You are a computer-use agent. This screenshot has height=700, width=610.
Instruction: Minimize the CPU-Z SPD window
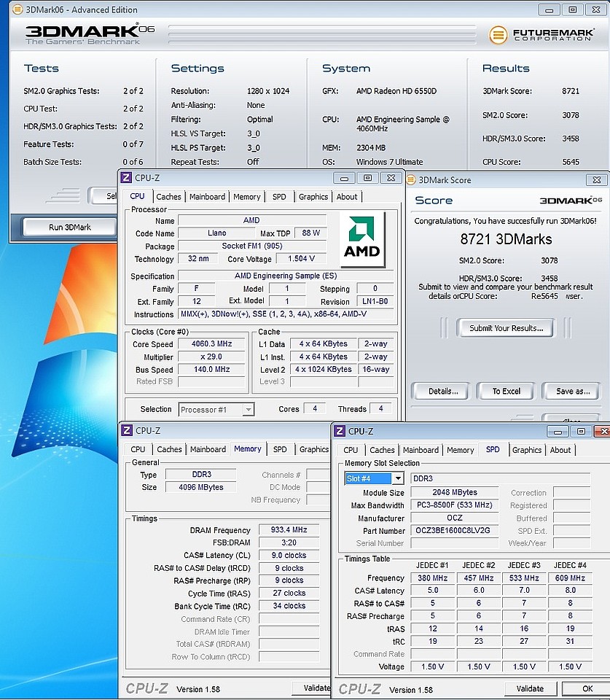[x=558, y=432]
